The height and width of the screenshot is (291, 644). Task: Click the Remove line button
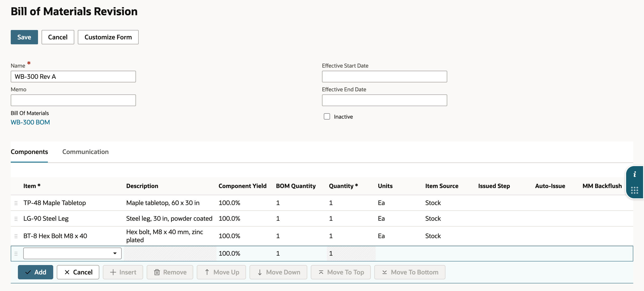[x=170, y=272]
